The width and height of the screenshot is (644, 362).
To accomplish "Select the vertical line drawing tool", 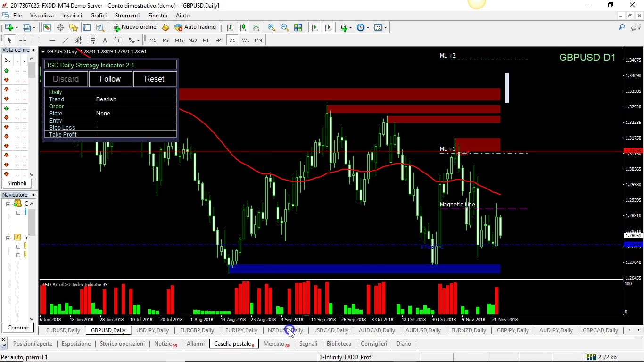I will [39, 41].
